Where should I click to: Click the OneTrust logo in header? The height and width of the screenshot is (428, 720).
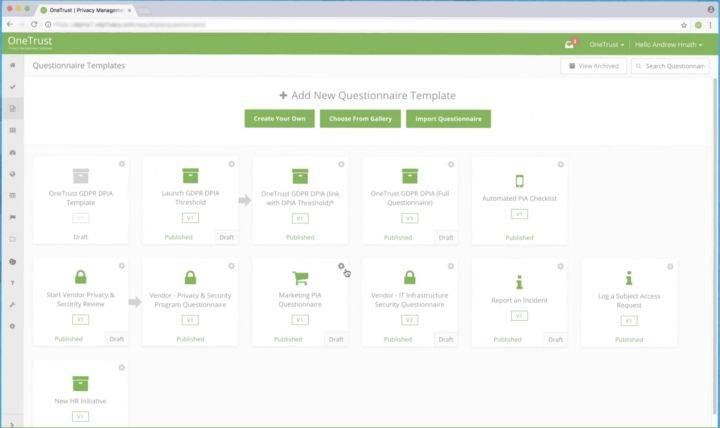pyautogui.click(x=30, y=42)
